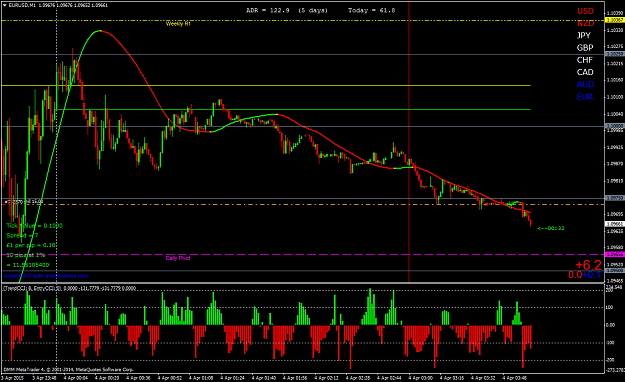Image resolution: width=625 pixels, height=382 pixels.
Task: Select the 'ADR = 122.9 (5 days)' readout
Action: click(x=287, y=10)
